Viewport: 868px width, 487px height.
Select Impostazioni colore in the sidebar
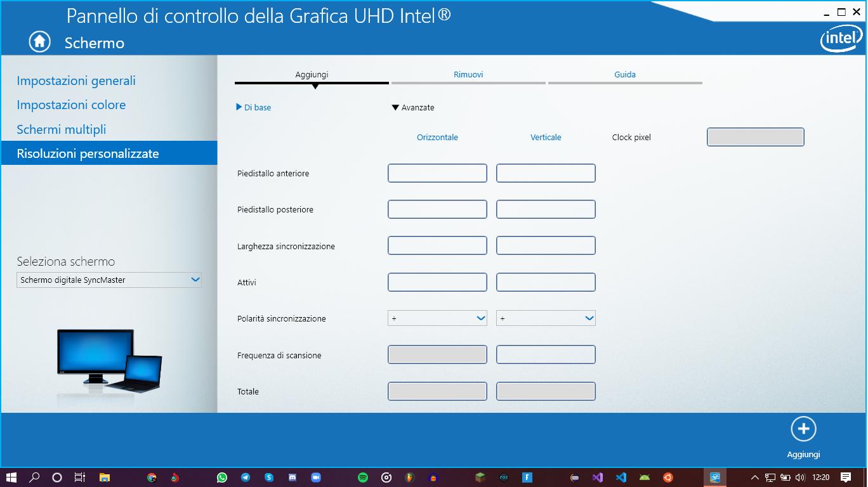(x=72, y=105)
